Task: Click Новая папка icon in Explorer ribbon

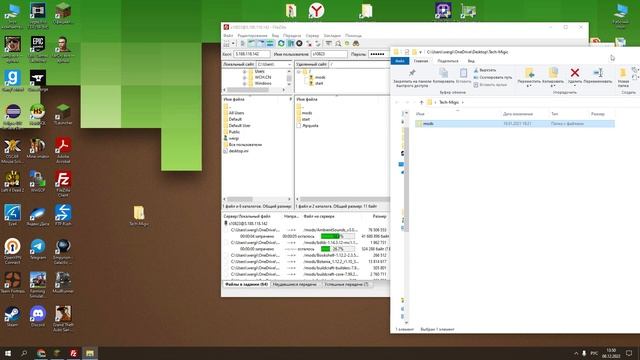Action: tap(623, 73)
